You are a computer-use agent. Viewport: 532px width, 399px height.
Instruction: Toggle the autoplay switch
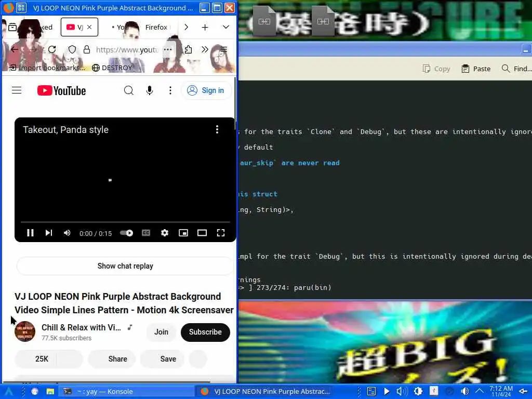click(x=127, y=233)
